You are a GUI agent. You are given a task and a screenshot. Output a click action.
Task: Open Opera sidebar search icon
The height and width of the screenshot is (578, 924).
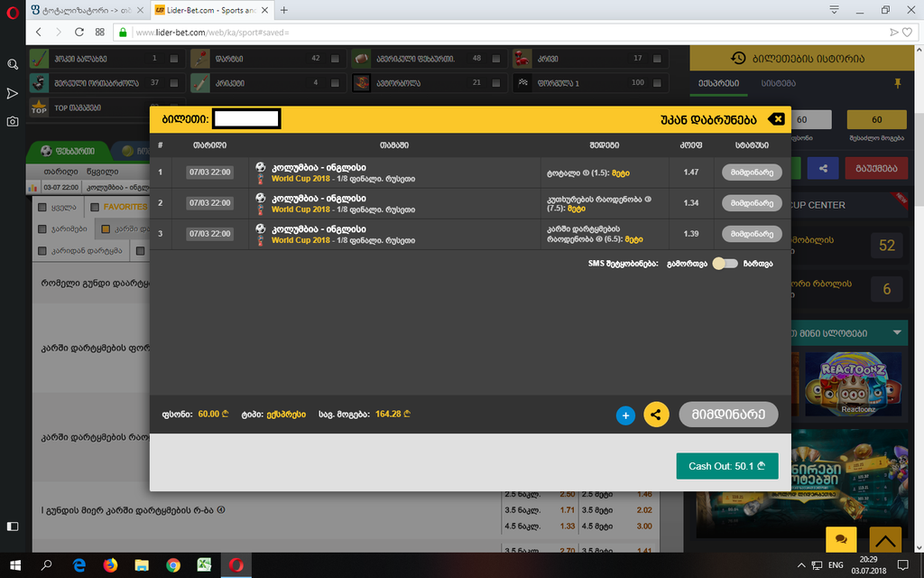click(13, 64)
